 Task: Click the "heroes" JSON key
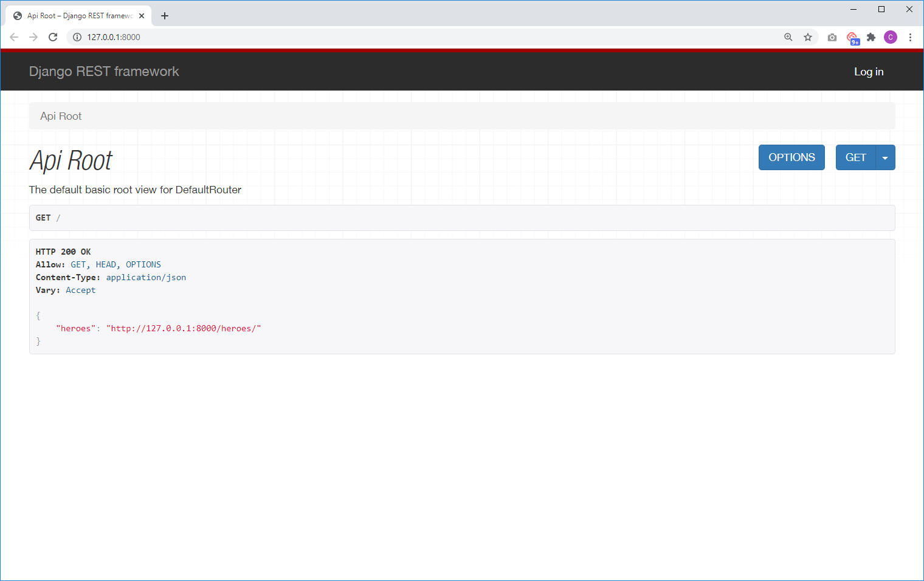point(76,329)
